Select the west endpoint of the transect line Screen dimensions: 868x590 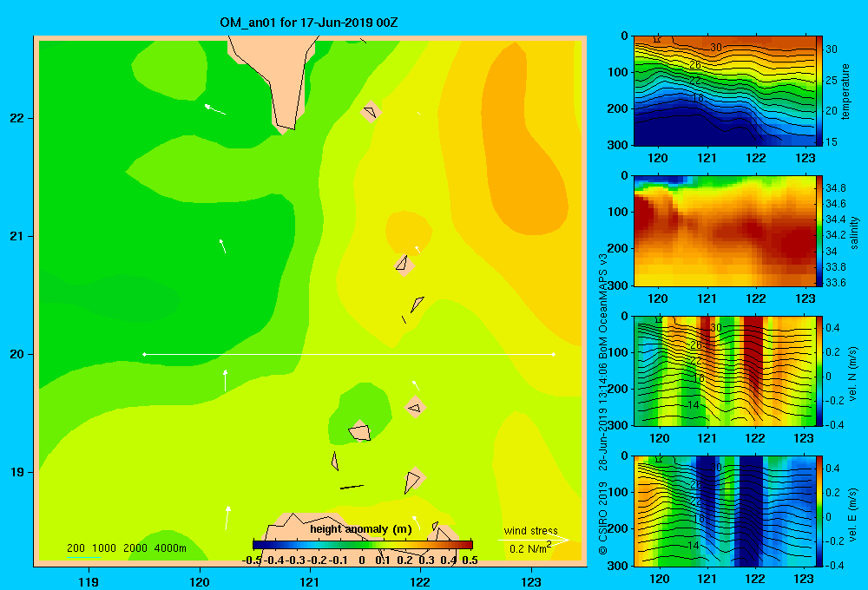(x=144, y=354)
